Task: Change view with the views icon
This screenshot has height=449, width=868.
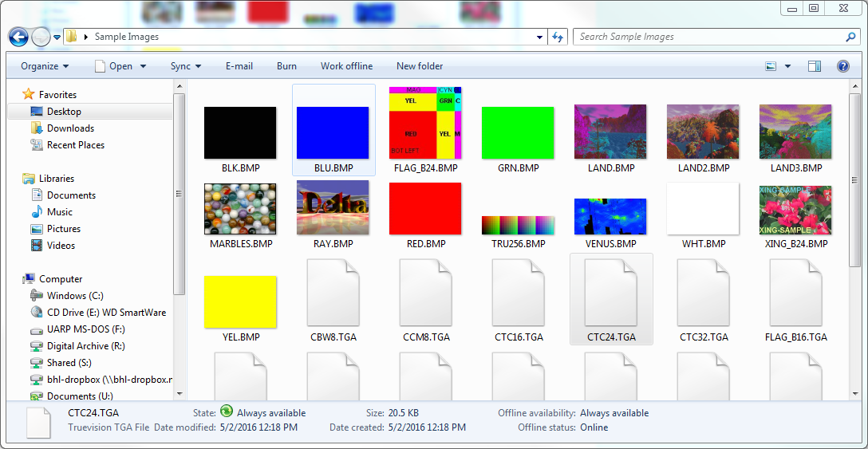Action: (771, 66)
